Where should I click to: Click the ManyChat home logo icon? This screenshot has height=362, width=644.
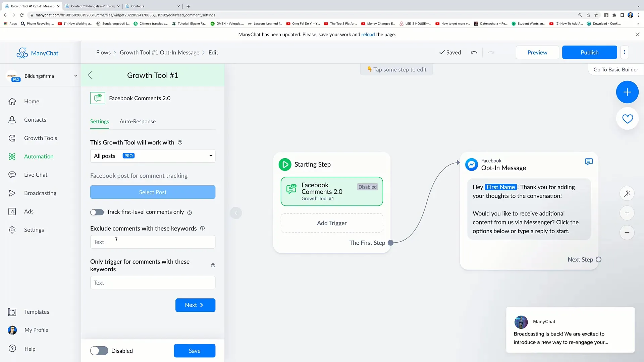pyautogui.click(x=22, y=53)
